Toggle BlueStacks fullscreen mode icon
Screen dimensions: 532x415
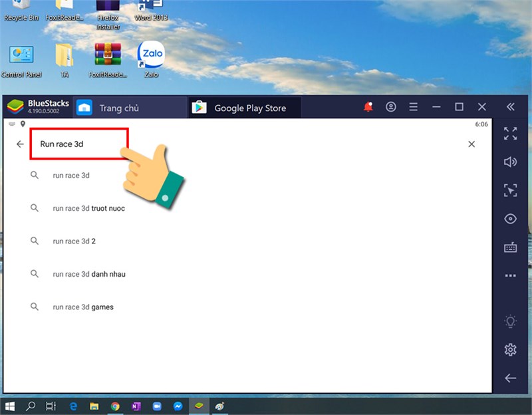point(510,134)
